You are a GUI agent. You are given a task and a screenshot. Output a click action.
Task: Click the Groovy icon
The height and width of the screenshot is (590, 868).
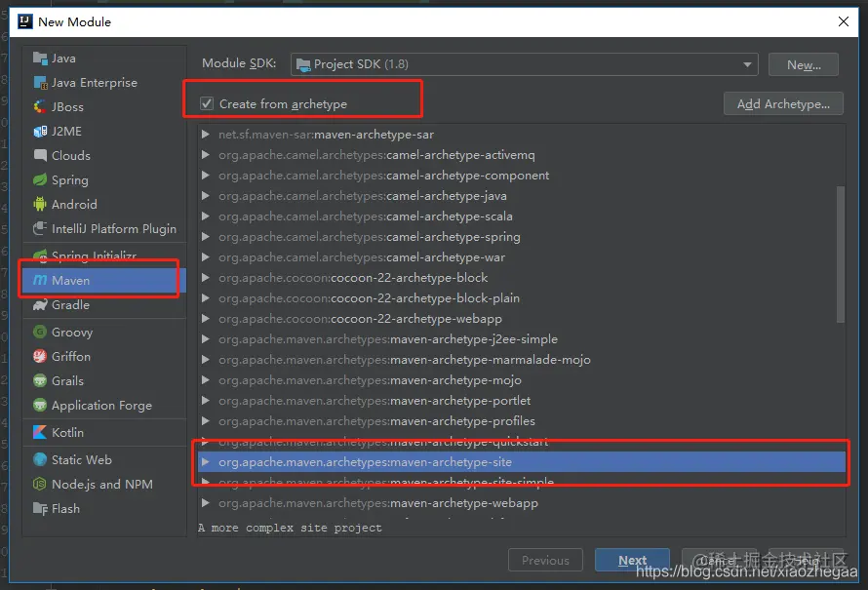pyautogui.click(x=40, y=333)
